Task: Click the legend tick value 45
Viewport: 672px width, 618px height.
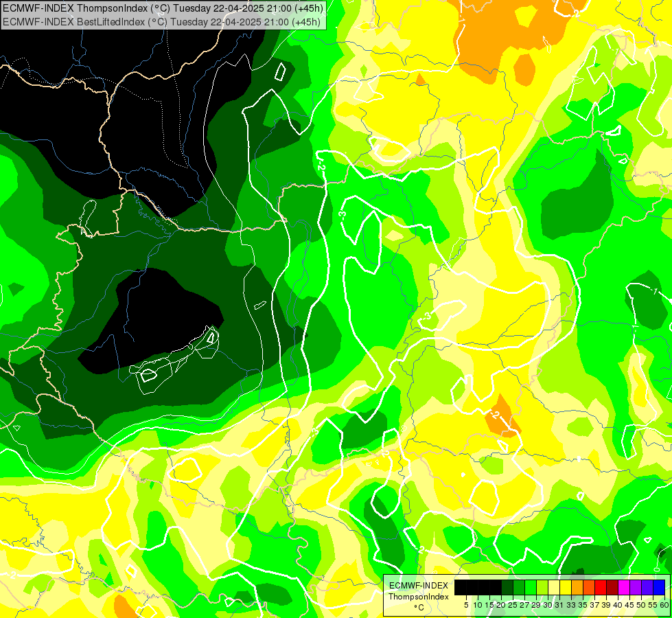Action: coord(629,605)
